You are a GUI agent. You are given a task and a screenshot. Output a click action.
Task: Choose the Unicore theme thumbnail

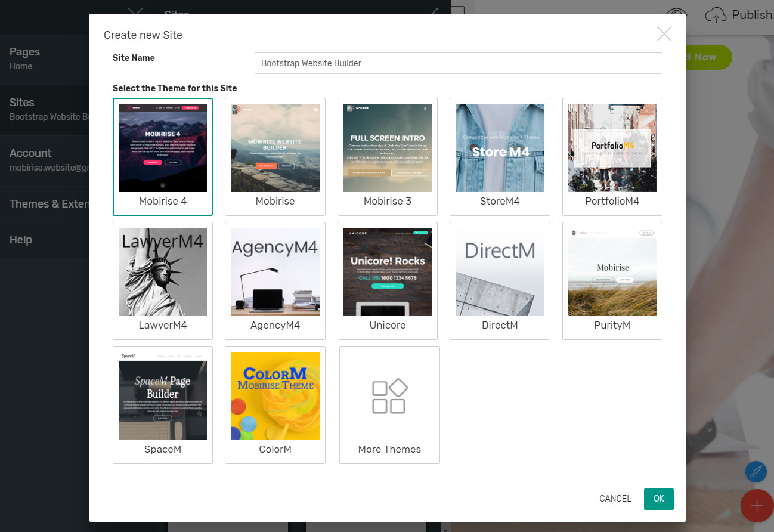click(x=388, y=272)
